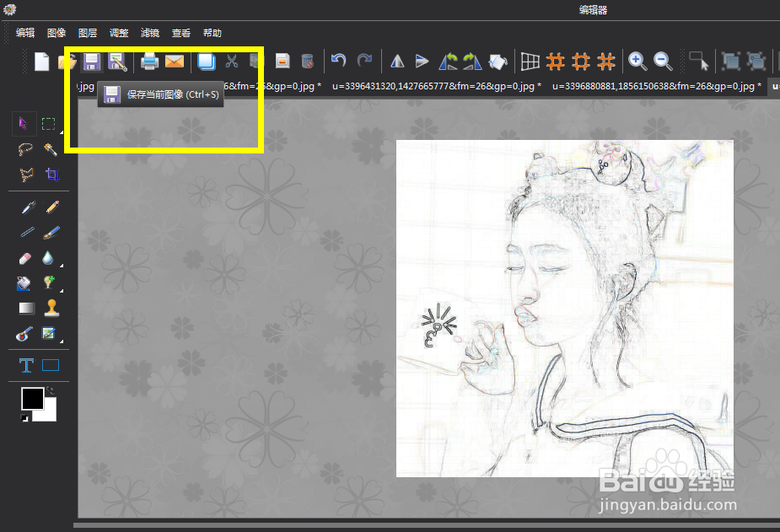This screenshot has width=780, height=532.
Task: Click the Save As disk-and-pencil icon
Action: pos(118,62)
